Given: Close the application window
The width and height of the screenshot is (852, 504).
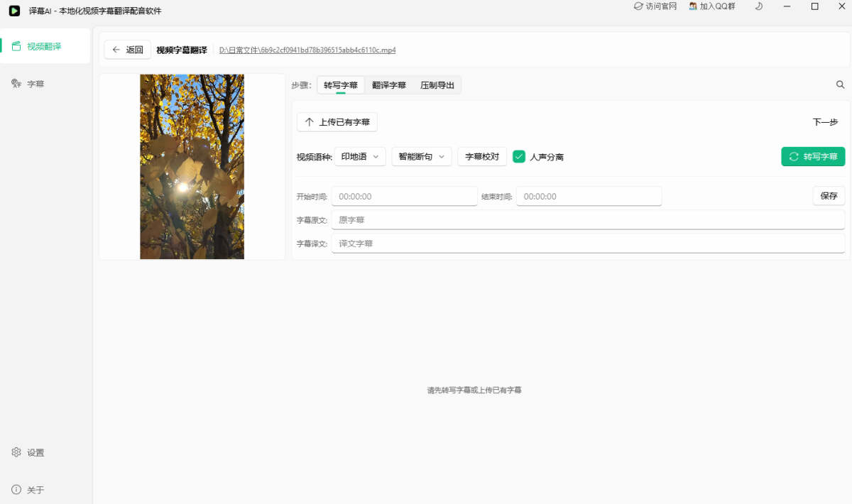Looking at the screenshot, I should pos(842,6).
